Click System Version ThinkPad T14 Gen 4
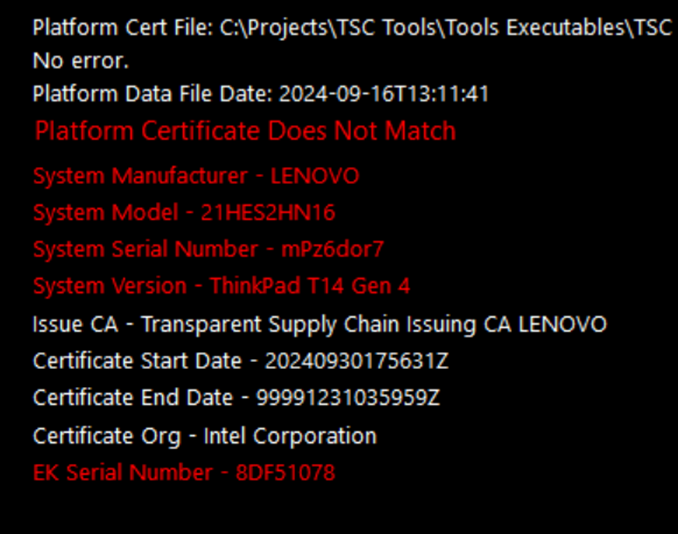 (221, 286)
